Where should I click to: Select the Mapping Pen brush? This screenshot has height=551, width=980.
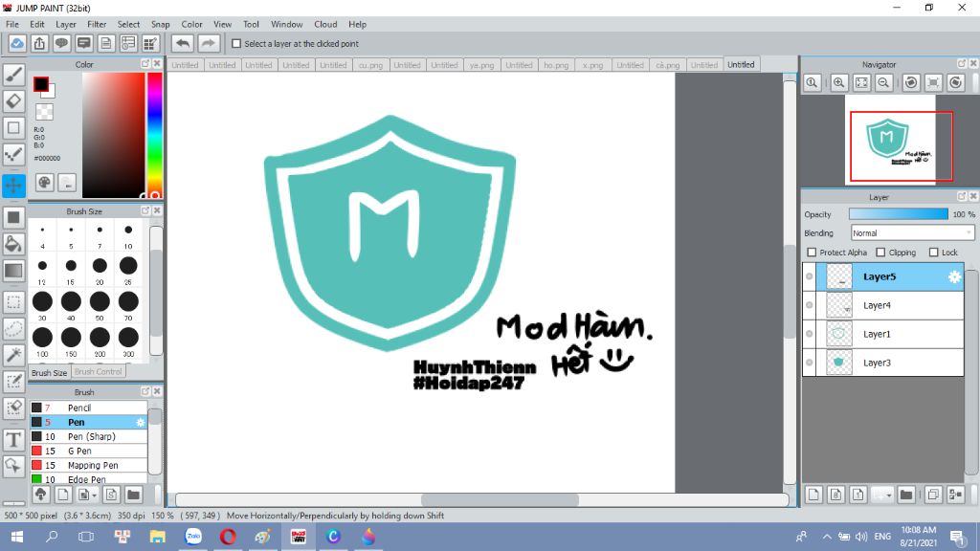[x=89, y=466]
